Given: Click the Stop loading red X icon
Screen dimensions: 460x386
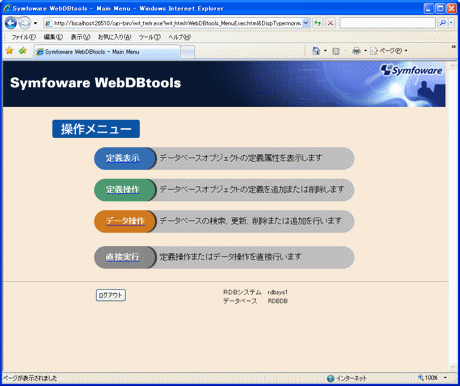Looking at the screenshot, I should (330, 23).
